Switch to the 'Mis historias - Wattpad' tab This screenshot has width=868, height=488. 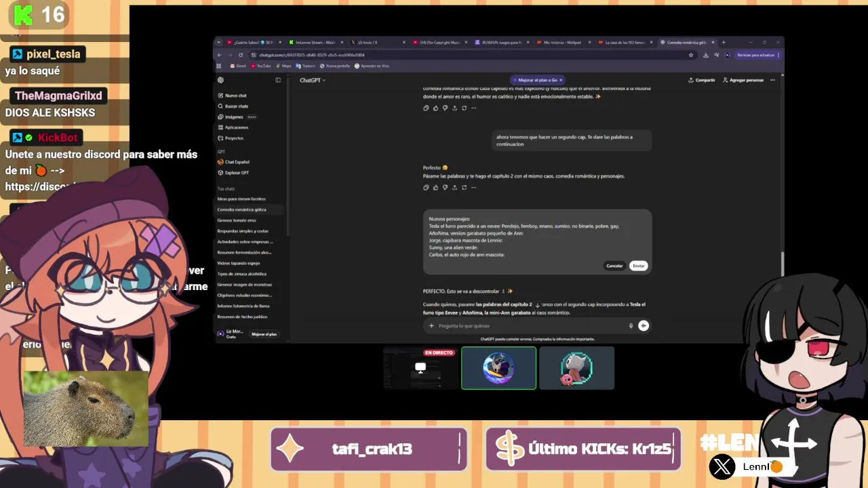click(x=563, y=42)
